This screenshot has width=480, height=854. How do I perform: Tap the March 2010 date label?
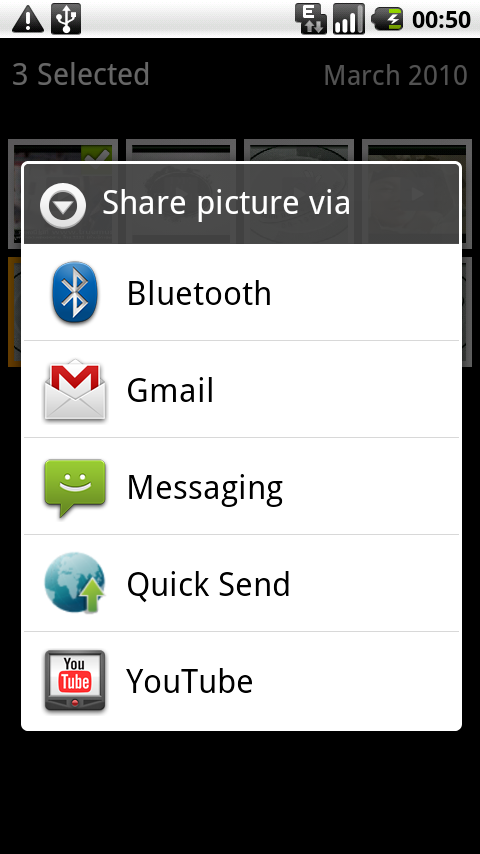click(396, 75)
